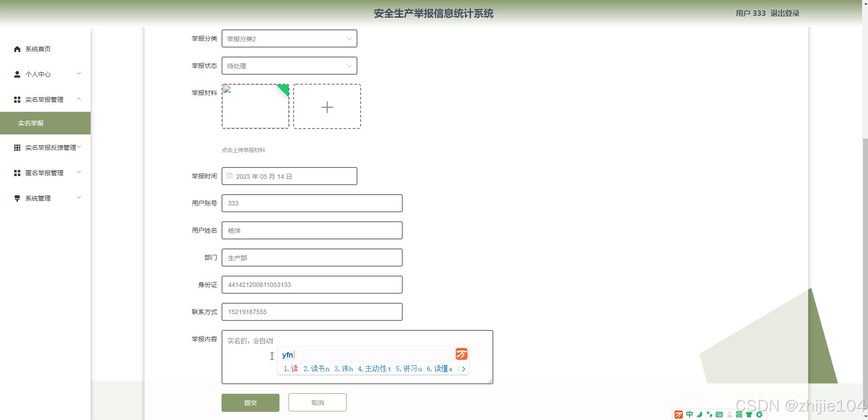This screenshot has width=868, height=420.
Task: Click the plus icon to upload 举报材料
Action: point(327,107)
